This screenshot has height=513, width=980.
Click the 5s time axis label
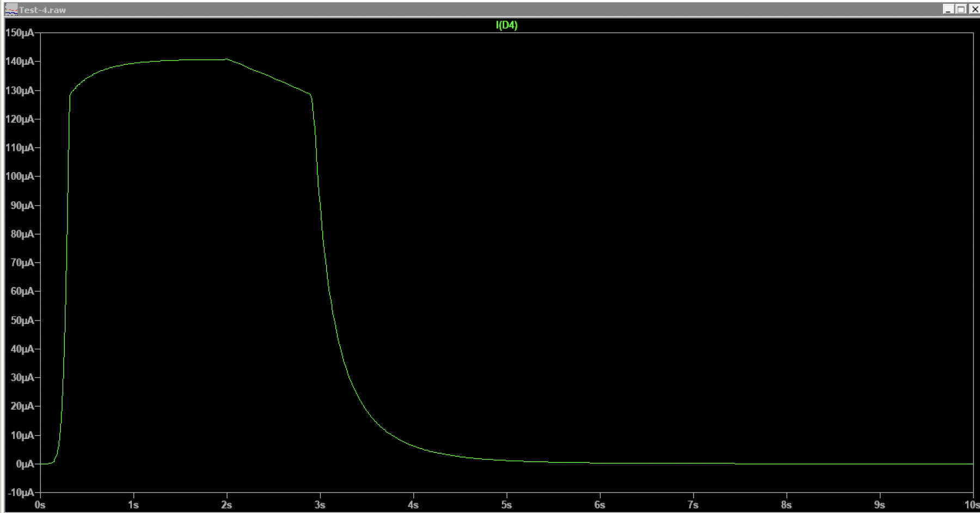tap(506, 505)
